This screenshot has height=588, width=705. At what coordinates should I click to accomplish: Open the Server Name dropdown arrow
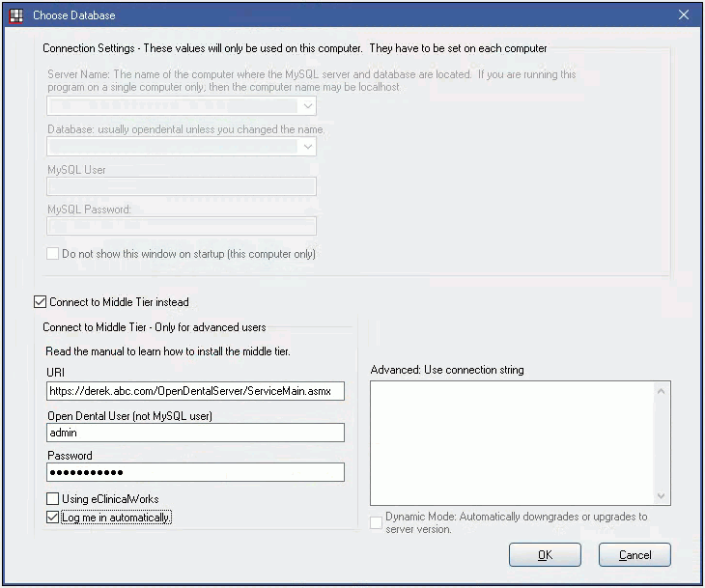click(x=307, y=106)
